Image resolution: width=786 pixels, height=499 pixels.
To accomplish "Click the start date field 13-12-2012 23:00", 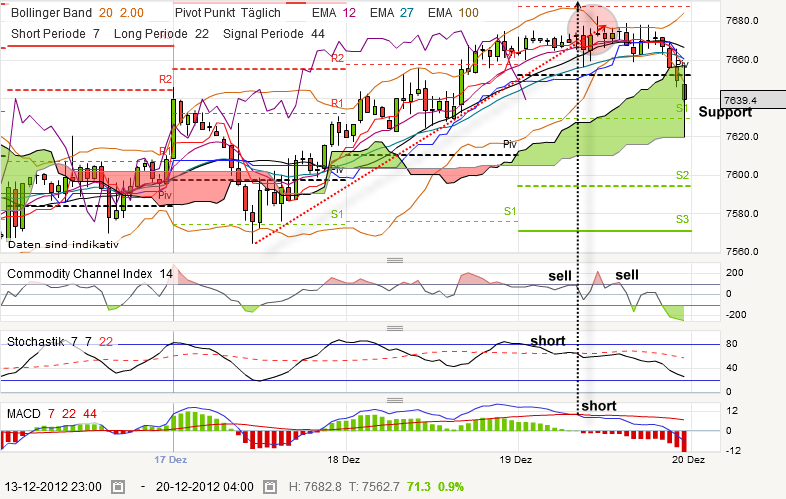I will pos(53,487).
